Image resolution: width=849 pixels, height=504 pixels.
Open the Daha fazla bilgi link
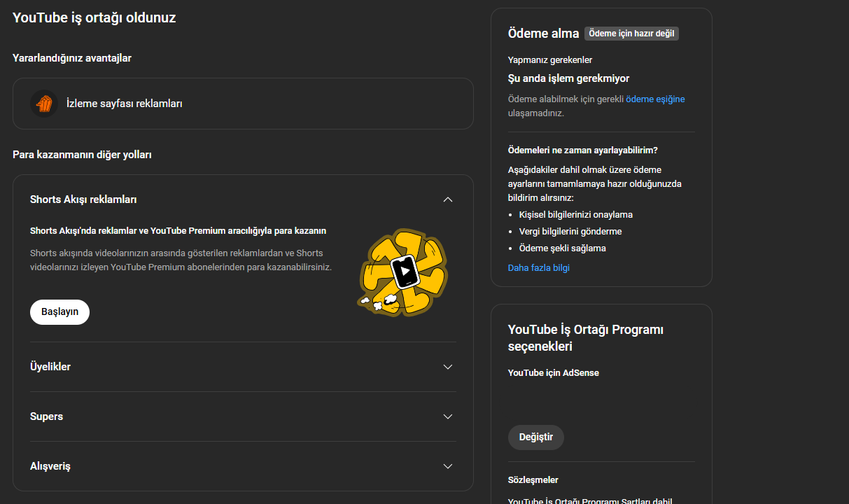coord(539,267)
